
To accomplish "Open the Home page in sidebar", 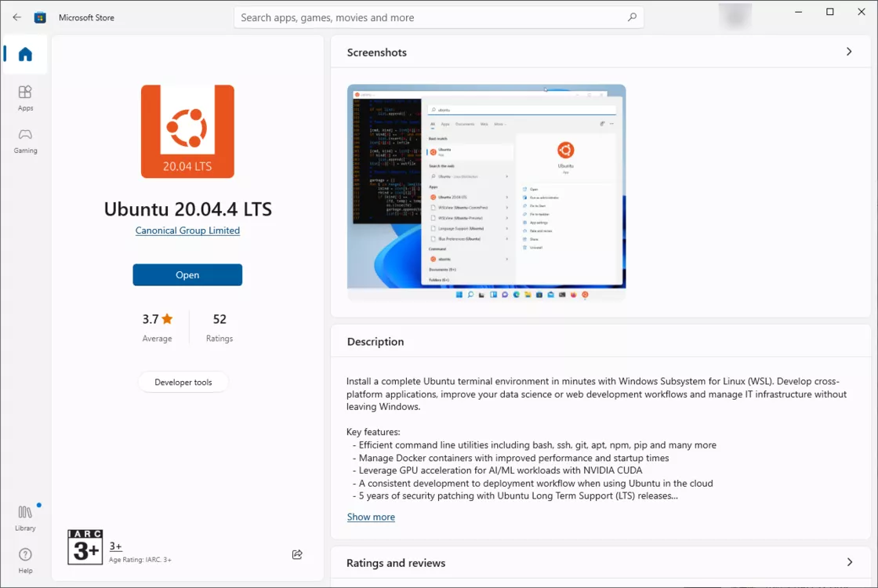I will (25, 54).
